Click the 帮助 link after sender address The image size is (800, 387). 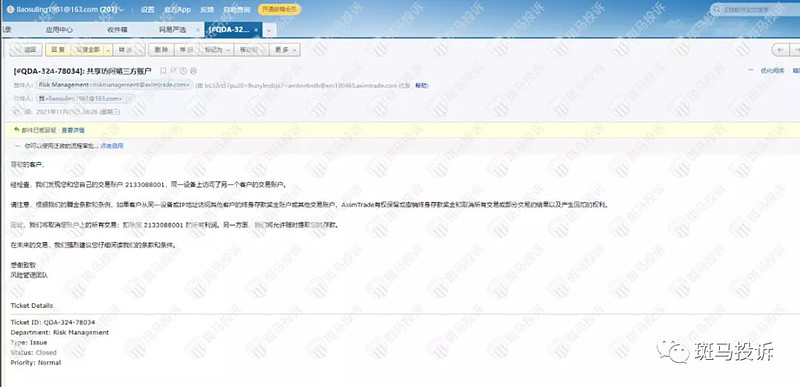421,86
